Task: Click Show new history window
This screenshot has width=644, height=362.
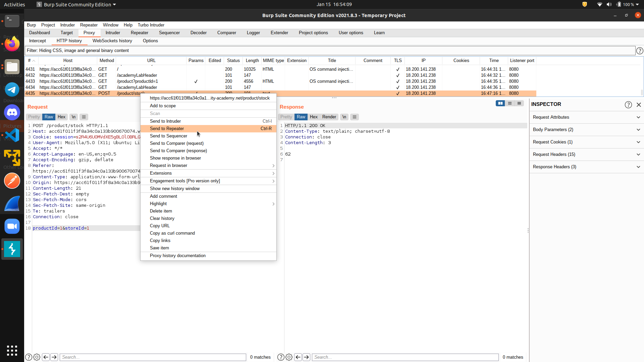Action: click(208, 189)
